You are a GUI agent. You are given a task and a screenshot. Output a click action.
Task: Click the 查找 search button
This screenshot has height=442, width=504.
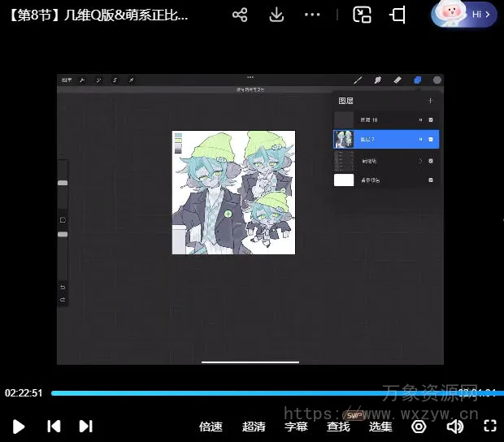(338, 427)
